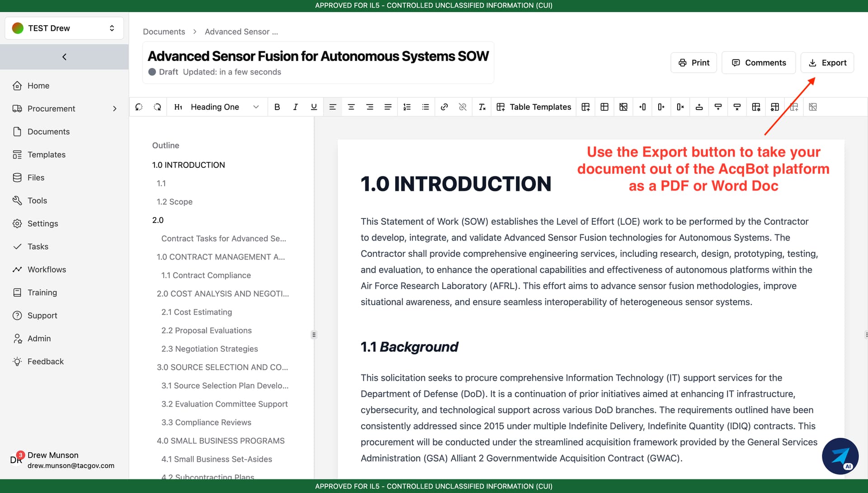Expand the Procurement sidebar submenu
Viewport: 868px width, 493px height.
point(114,109)
